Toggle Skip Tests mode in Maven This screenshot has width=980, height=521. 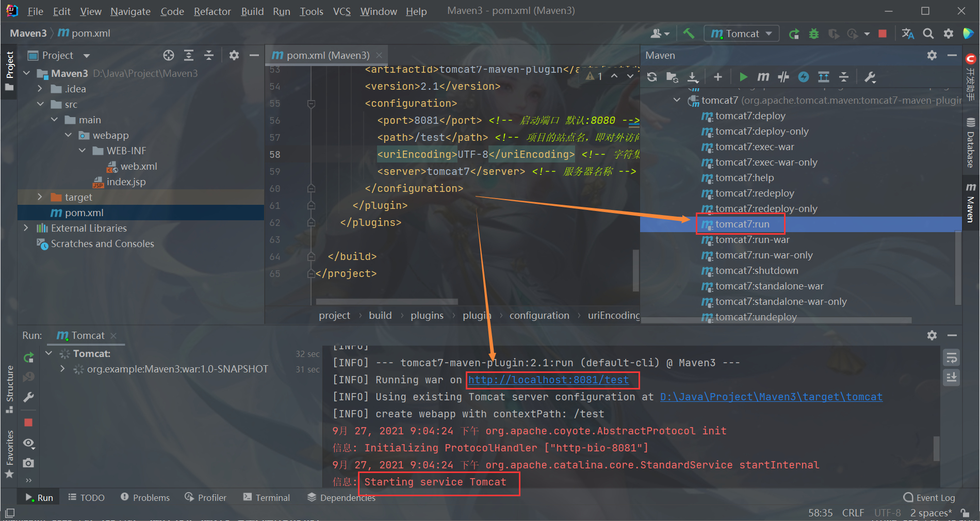pos(804,77)
